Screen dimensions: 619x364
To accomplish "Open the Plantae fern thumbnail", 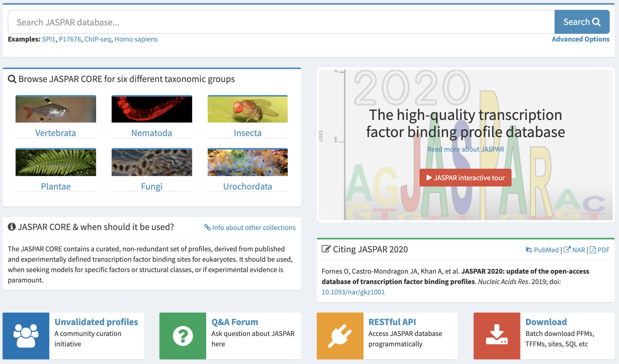I will point(56,163).
